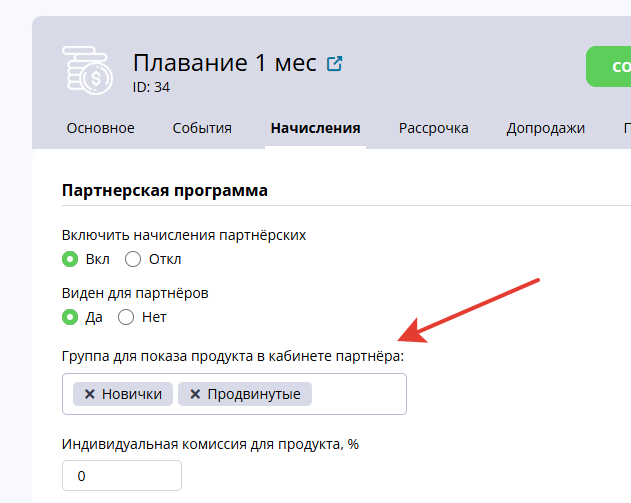Remove the Новички group tag

coord(89,394)
